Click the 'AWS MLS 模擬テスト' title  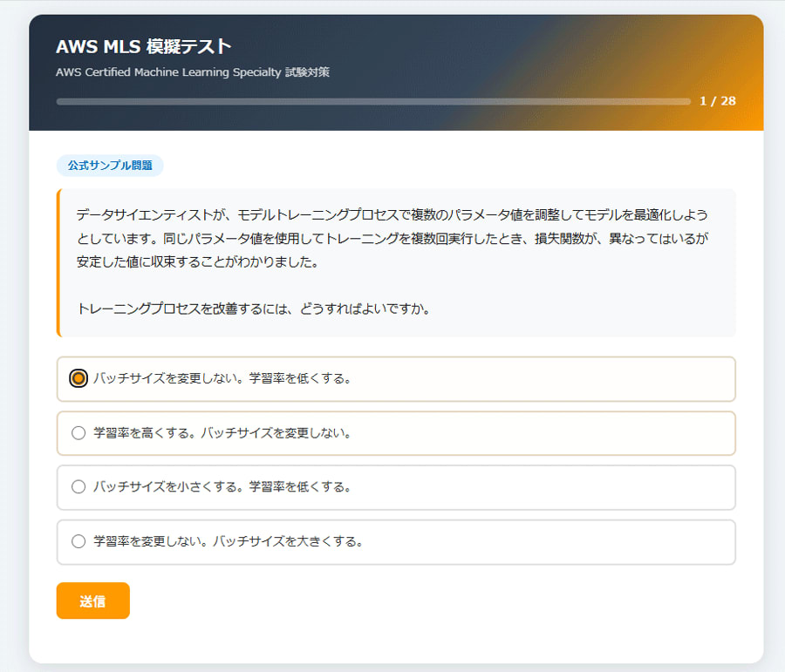[x=144, y=46]
